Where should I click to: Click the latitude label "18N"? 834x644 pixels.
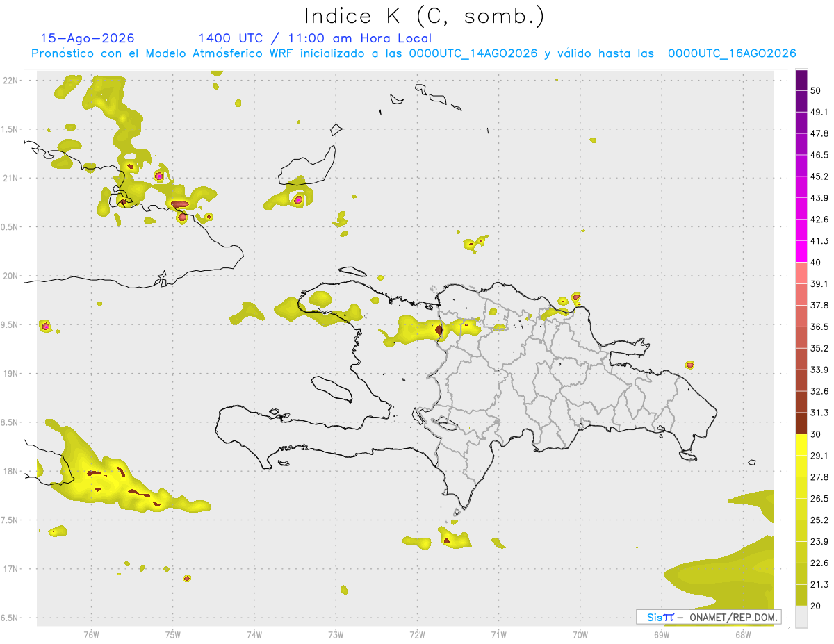click(10, 472)
